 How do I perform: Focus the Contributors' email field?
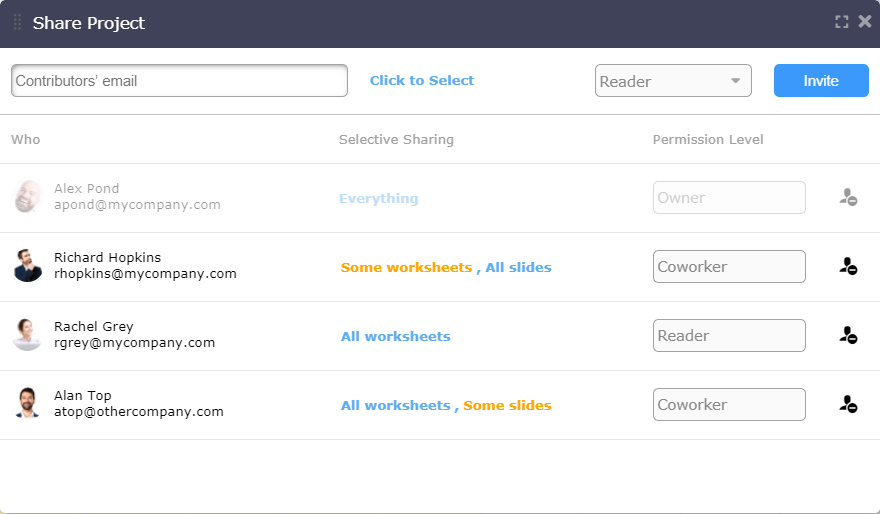click(x=179, y=80)
